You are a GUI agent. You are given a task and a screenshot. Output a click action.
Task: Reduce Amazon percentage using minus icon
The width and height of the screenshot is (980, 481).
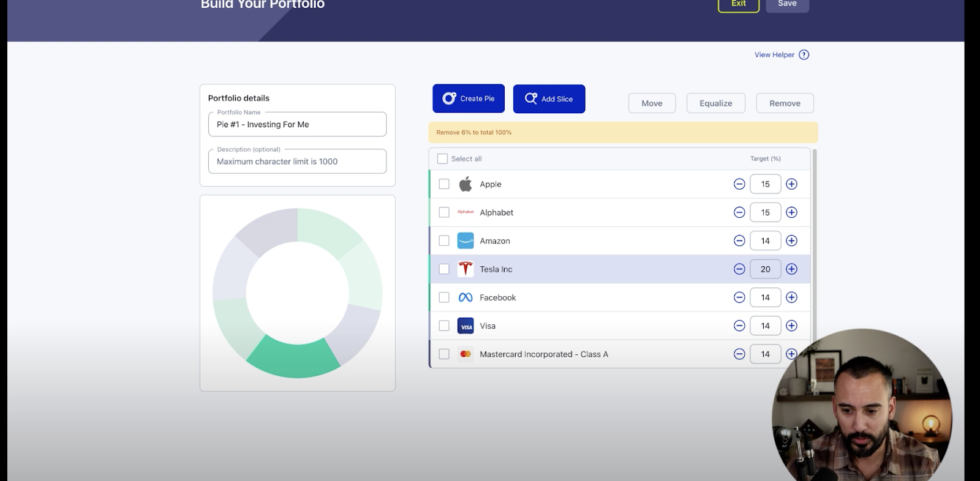coord(739,240)
